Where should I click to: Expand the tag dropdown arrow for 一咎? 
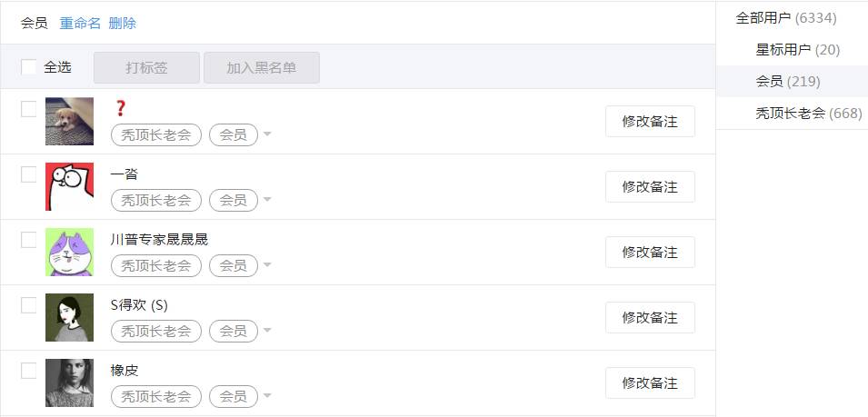267,201
